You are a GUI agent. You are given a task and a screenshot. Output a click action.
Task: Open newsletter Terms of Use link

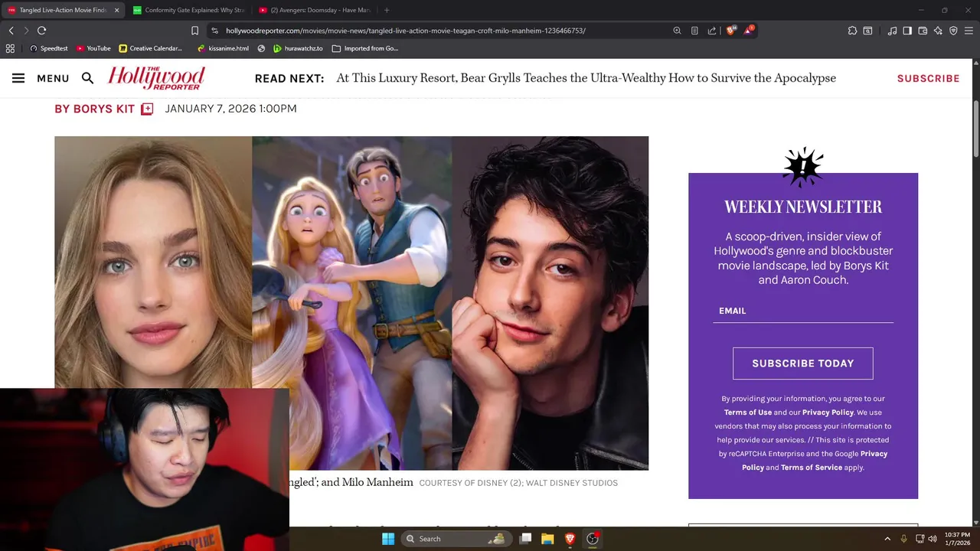click(x=748, y=412)
